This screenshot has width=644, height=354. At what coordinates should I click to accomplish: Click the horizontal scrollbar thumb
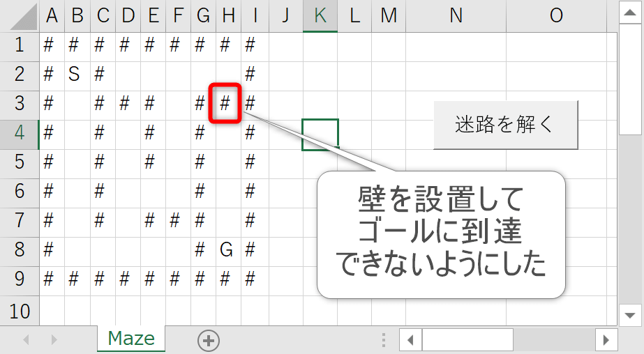click(467, 340)
